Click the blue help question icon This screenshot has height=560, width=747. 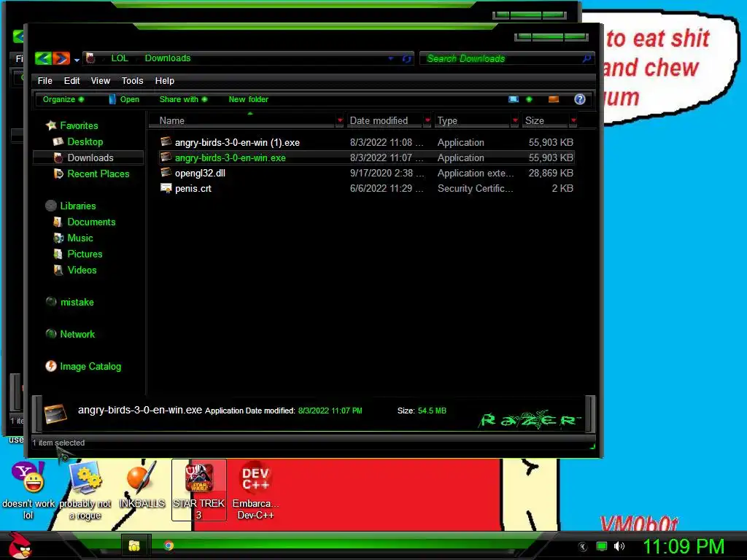pyautogui.click(x=580, y=99)
